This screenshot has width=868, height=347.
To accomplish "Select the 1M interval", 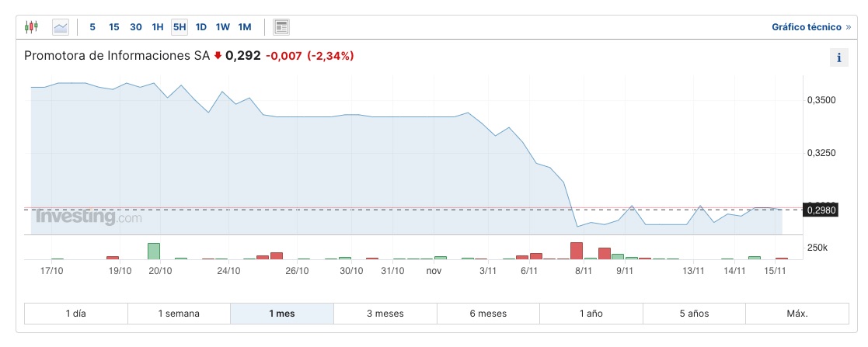I will (245, 27).
